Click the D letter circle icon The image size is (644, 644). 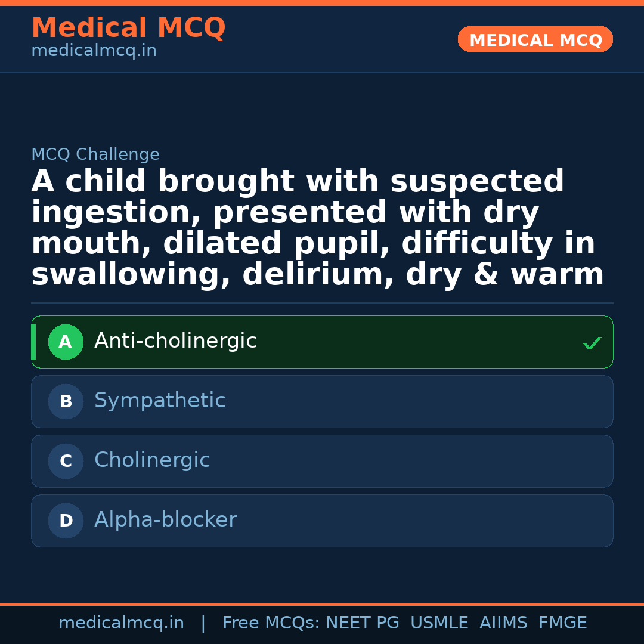coord(66,521)
